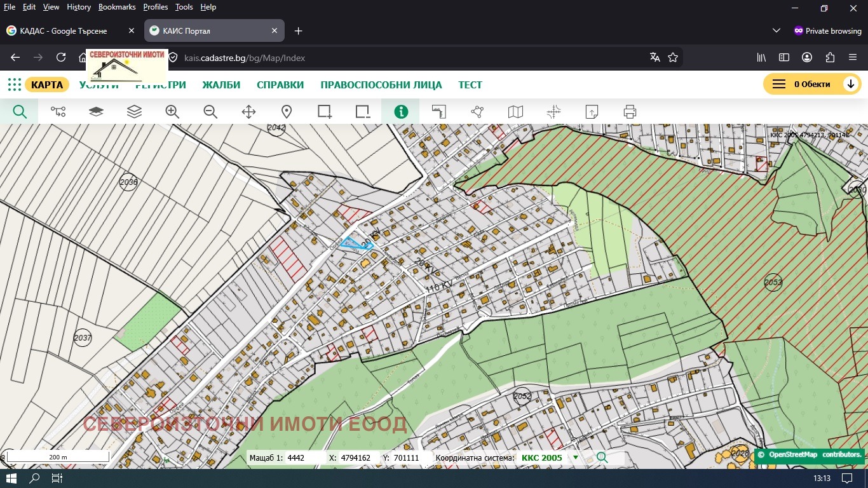Click the zoom out magnifier tool
This screenshot has height=488, width=868.
210,112
